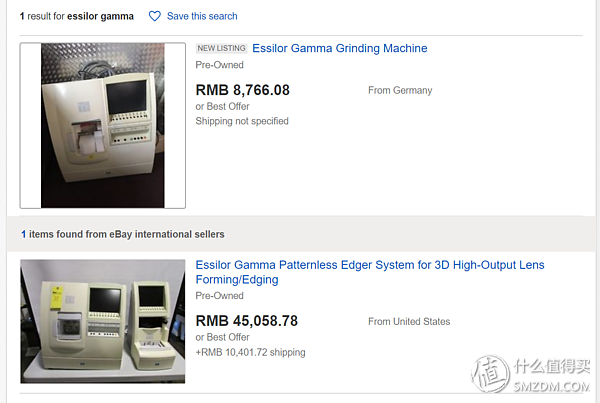
Task: Click the "1 result for essilor gamma" heading
Action: coord(77,16)
